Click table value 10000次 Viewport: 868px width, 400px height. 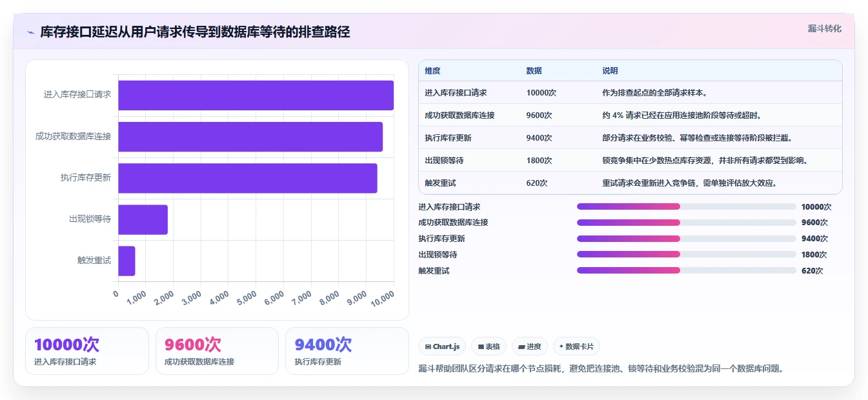pyautogui.click(x=541, y=92)
